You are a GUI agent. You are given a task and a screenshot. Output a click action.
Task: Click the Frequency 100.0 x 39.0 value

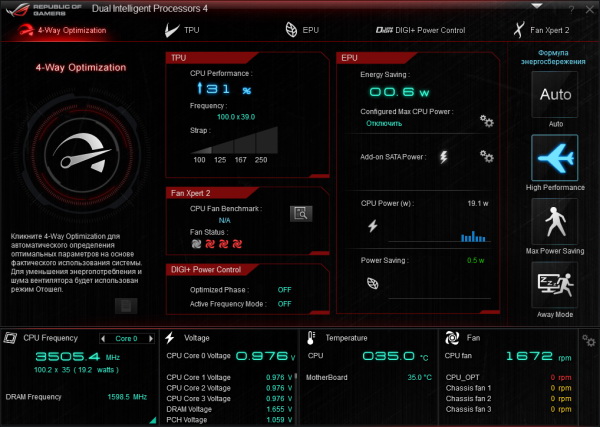(x=236, y=117)
